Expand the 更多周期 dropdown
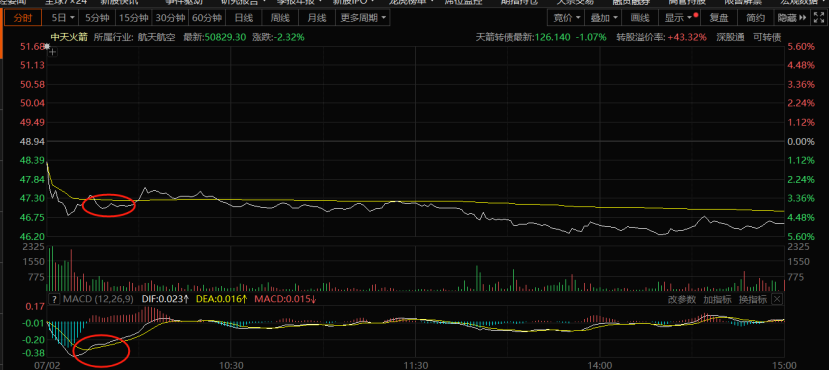Viewport: 830px width, 370px height. [363, 18]
